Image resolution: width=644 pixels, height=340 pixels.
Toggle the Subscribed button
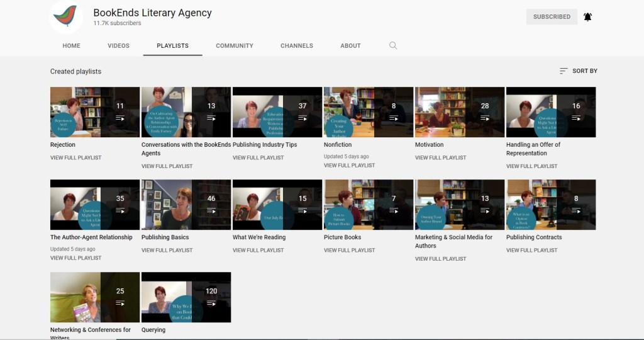(552, 17)
